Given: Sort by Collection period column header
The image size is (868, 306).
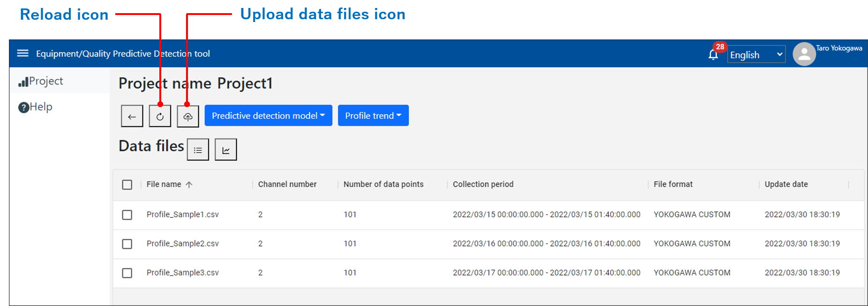Looking at the screenshot, I should [483, 184].
